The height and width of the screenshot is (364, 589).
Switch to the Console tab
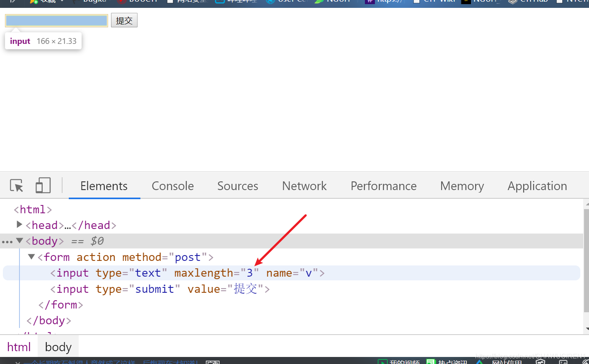(173, 186)
